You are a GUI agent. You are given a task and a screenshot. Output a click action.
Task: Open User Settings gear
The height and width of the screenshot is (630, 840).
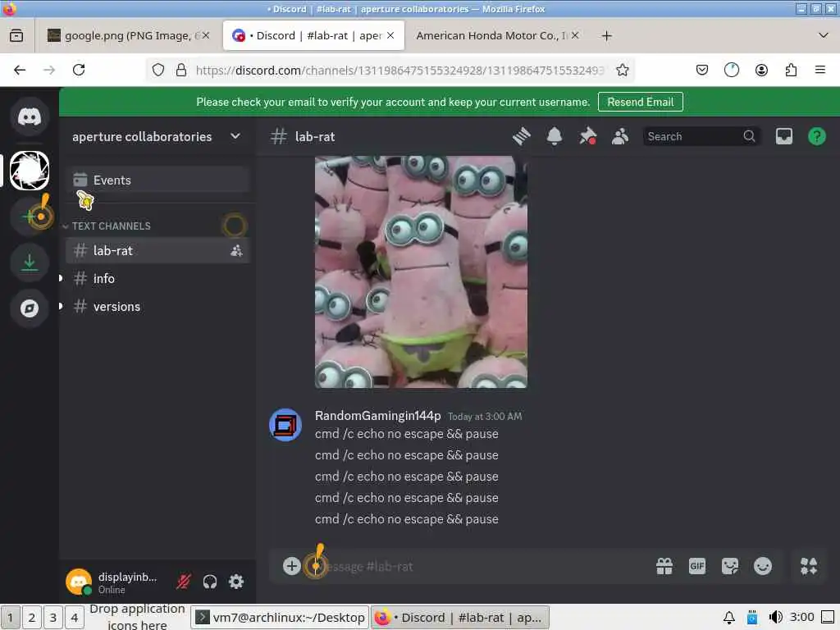tap(236, 582)
